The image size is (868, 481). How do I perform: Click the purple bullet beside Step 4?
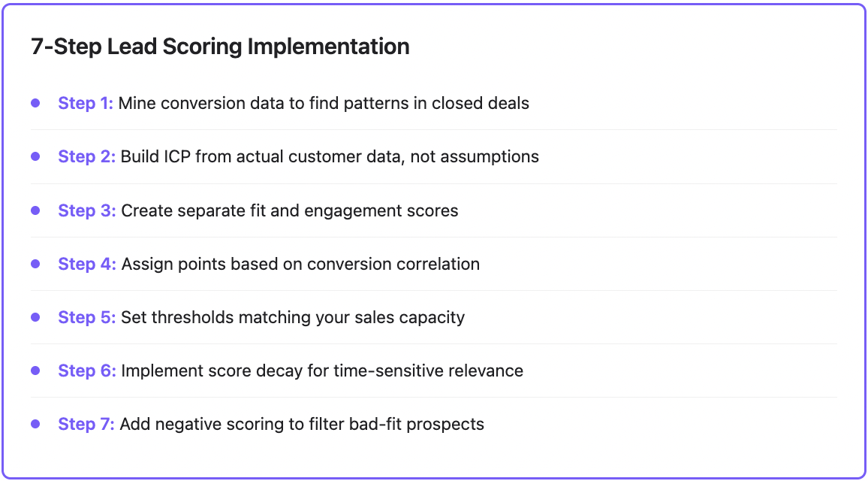point(35,264)
